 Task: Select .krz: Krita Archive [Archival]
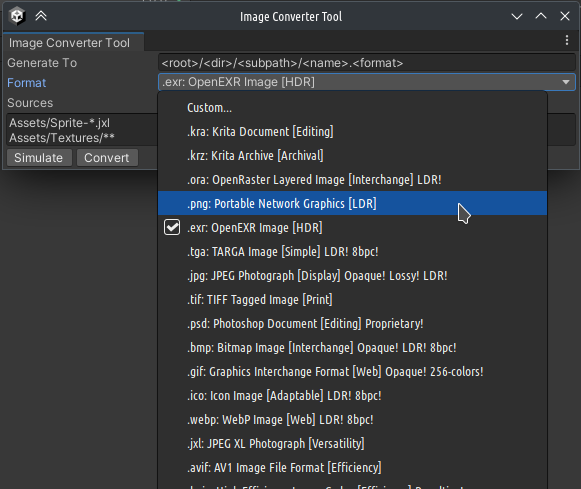pos(352,156)
